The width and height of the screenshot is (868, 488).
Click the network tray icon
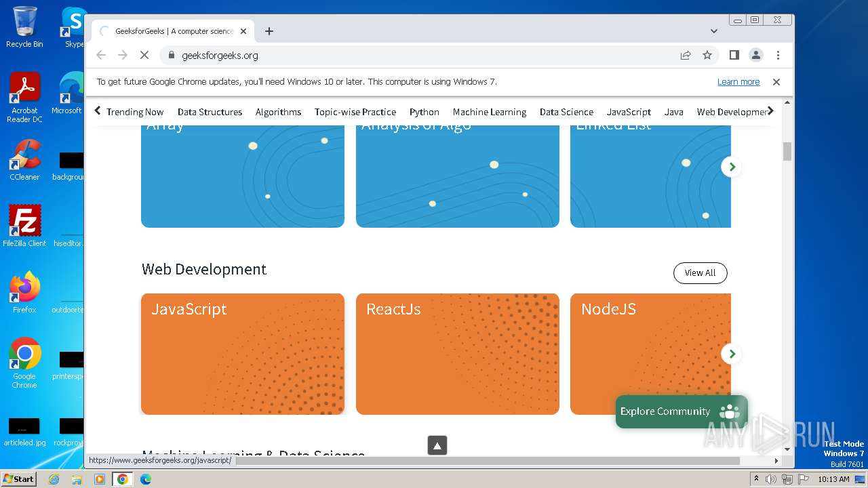click(787, 479)
